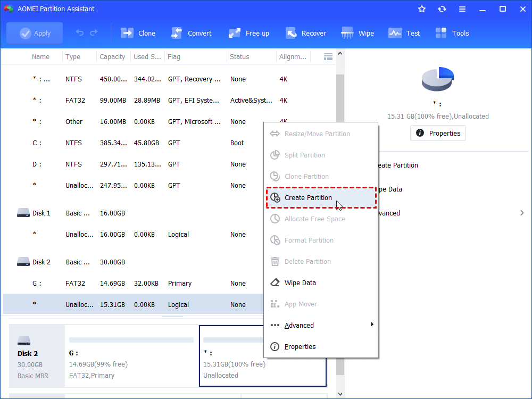Click the Create Partition circle icon
Image resolution: width=532 pixels, height=399 pixels.
[x=275, y=197]
